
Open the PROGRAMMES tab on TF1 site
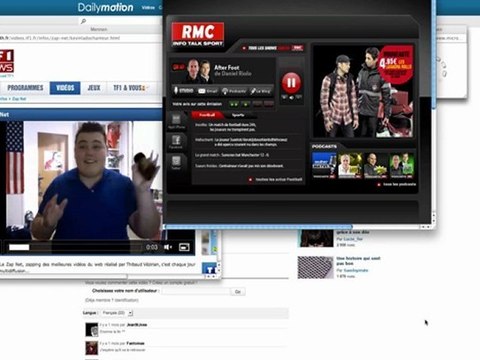(25, 88)
